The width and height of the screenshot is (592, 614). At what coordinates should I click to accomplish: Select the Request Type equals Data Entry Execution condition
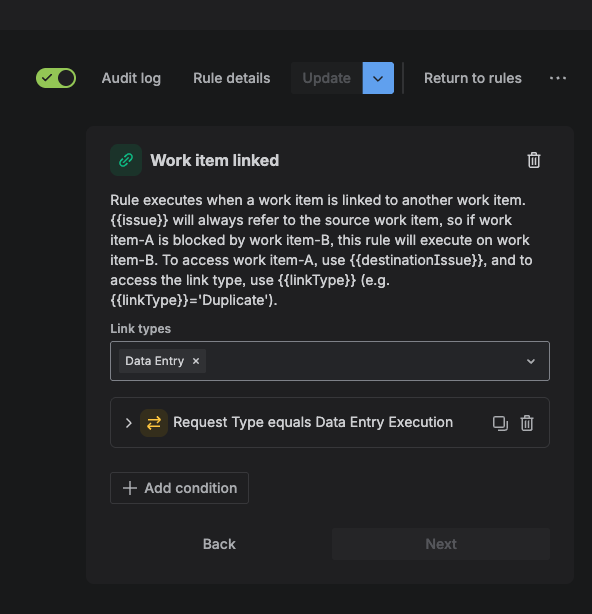pyautogui.click(x=313, y=423)
